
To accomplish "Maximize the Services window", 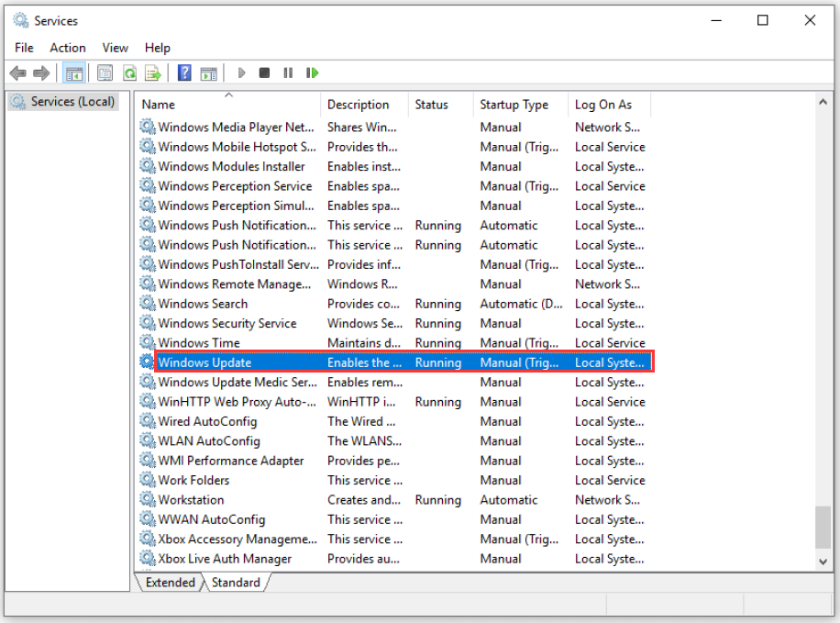I will point(762,20).
